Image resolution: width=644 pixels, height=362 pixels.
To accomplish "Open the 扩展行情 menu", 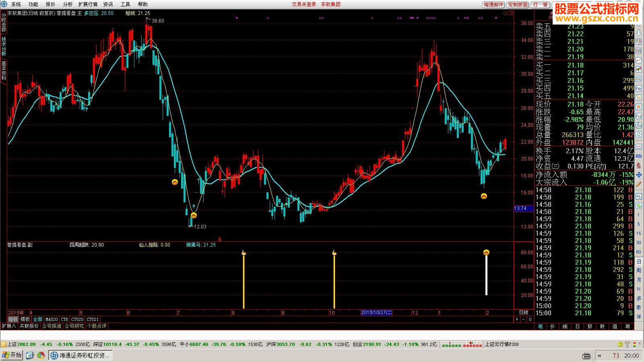I will (x=88, y=4).
